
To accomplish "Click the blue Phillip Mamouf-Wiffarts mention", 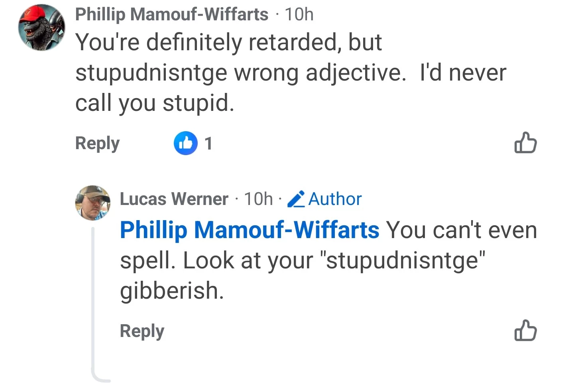I will click(x=250, y=230).
